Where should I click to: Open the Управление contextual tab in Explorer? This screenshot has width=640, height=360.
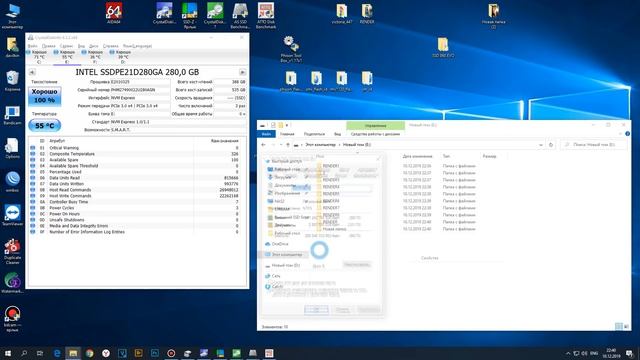pyautogui.click(x=376, y=126)
